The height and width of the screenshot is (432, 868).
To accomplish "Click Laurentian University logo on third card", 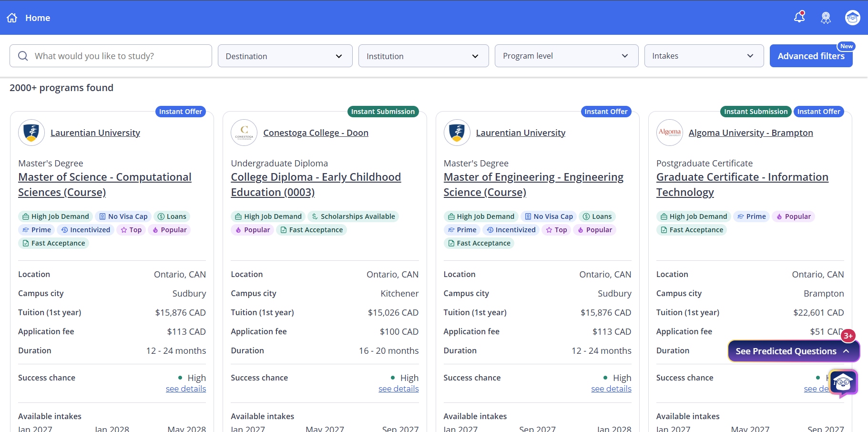I will (457, 133).
